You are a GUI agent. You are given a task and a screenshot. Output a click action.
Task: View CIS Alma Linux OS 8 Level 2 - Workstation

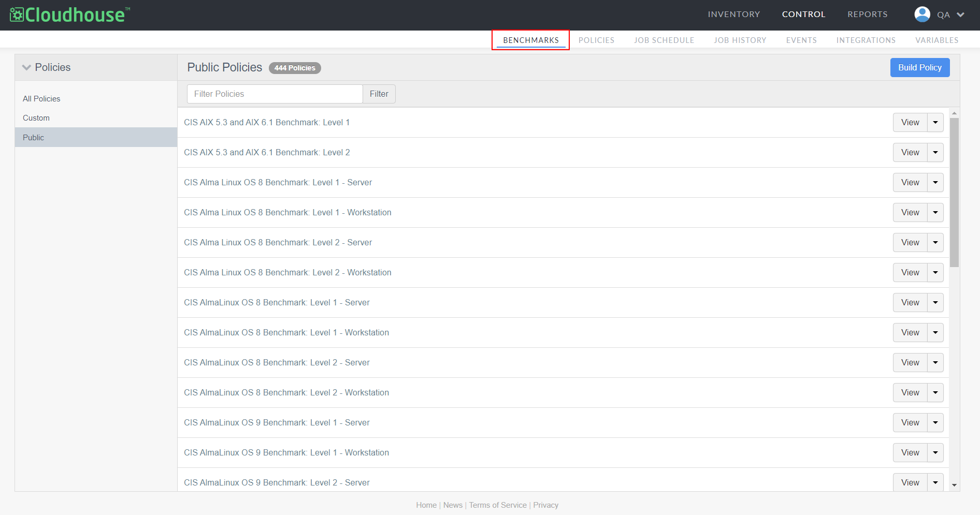pyautogui.click(x=910, y=273)
